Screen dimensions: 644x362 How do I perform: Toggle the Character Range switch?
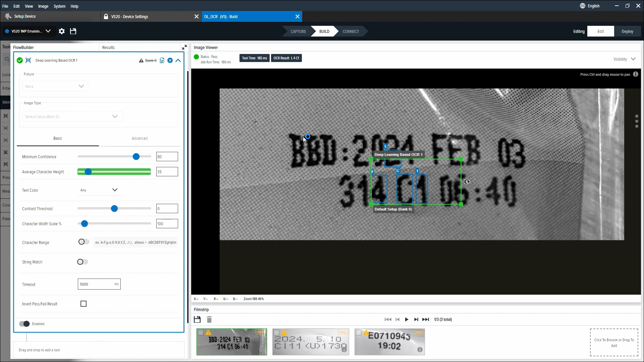click(x=84, y=242)
